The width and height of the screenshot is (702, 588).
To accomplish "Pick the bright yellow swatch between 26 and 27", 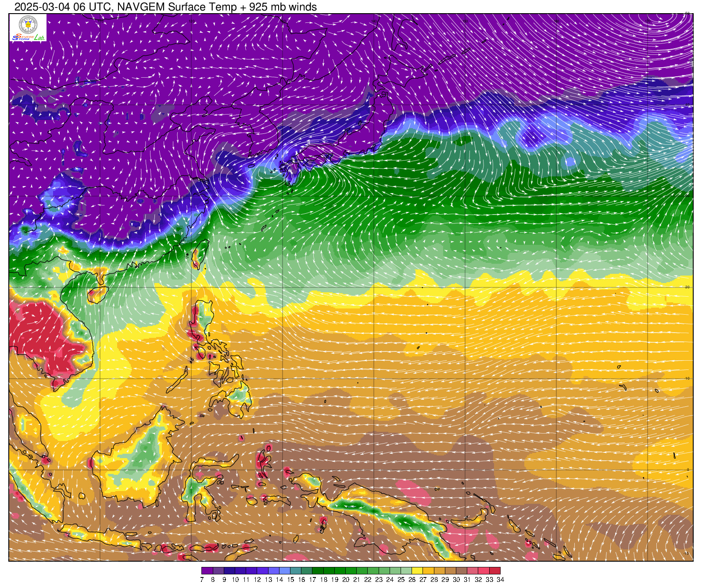I will [x=417, y=570].
